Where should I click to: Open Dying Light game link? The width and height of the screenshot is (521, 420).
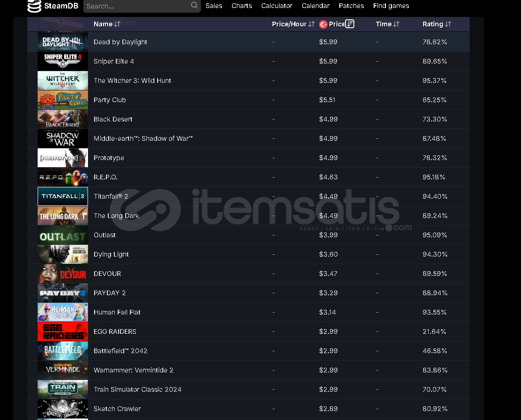point(111,254)
